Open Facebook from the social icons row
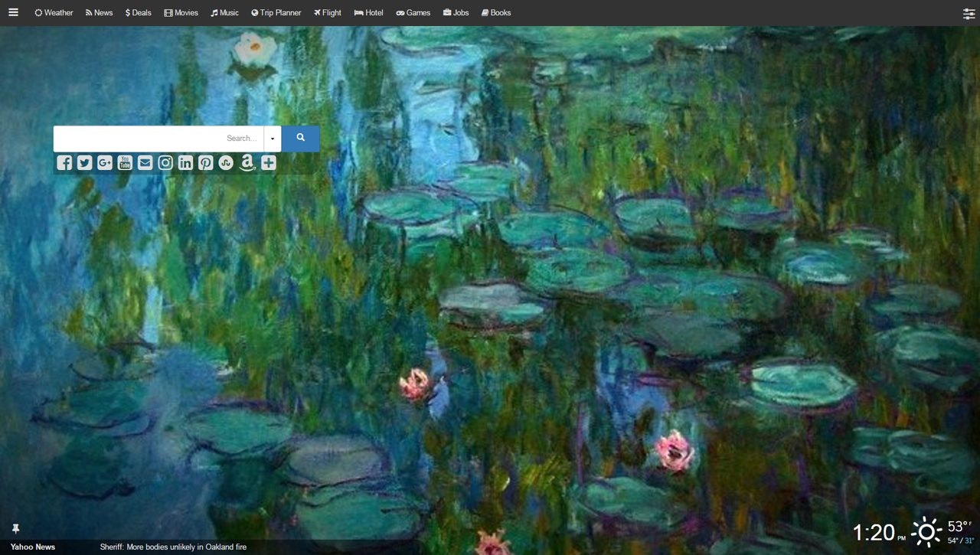The height and width of the screenshot is (555, 980). 64,162
